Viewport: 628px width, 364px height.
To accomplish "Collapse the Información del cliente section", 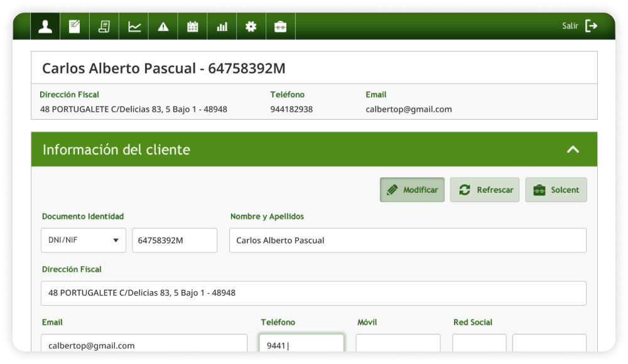I will point(573,150).
